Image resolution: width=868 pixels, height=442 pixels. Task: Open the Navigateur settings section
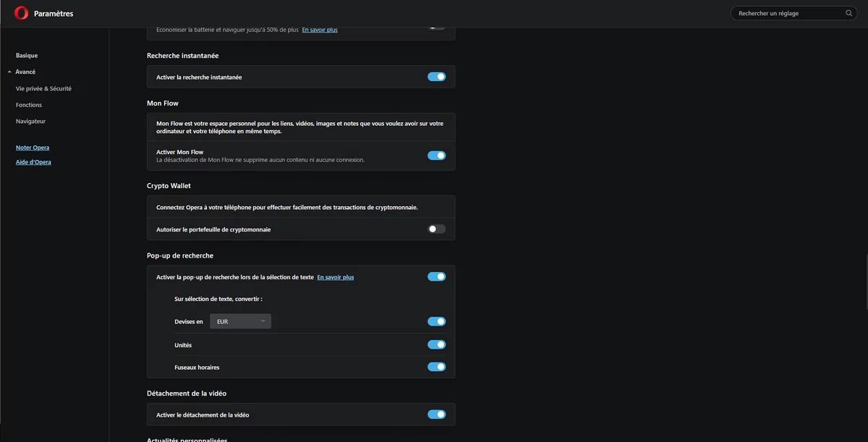coord(30,122)
